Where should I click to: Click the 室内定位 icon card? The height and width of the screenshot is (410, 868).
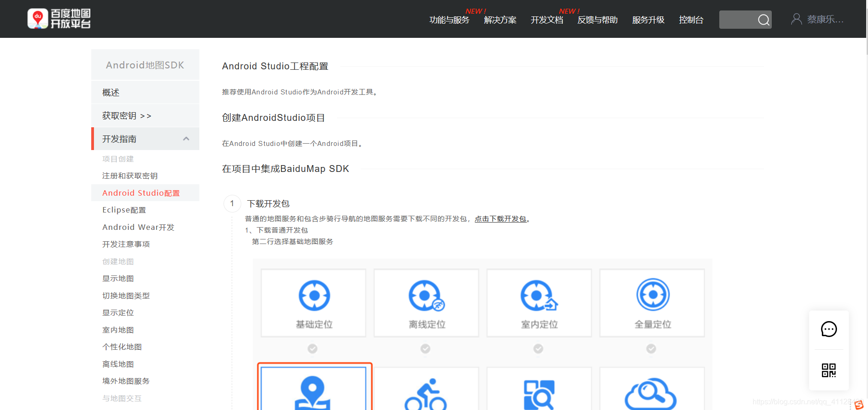pos(539,303)
